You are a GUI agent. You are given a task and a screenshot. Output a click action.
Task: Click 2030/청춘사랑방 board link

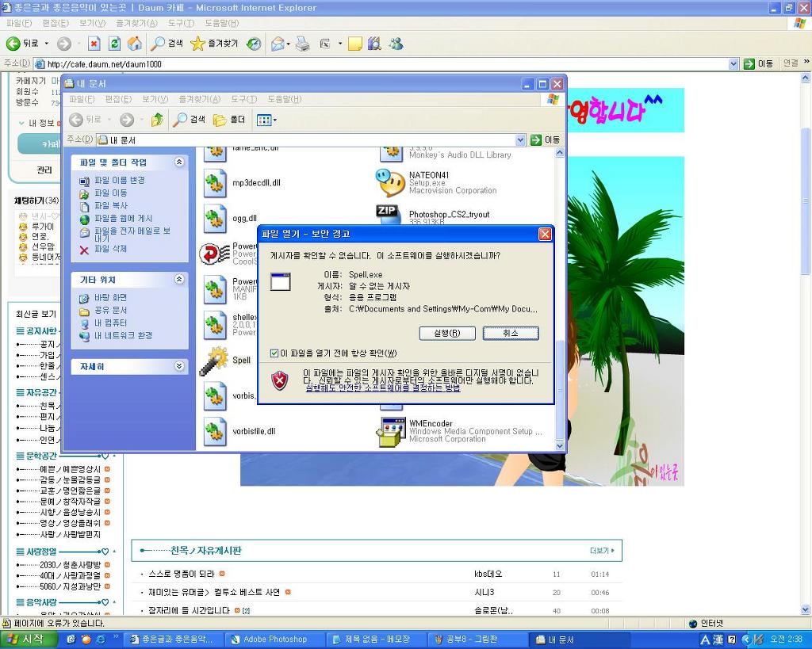(x=70, y=565)
